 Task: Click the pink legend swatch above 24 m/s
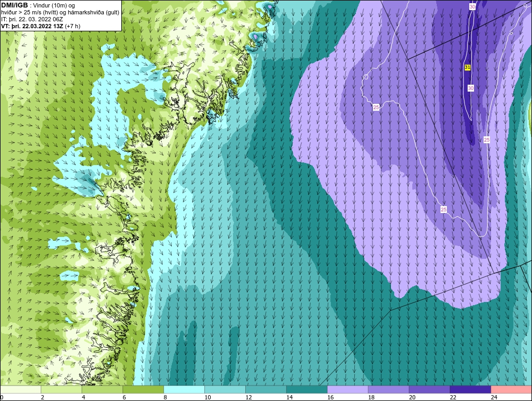coord(511,389)
